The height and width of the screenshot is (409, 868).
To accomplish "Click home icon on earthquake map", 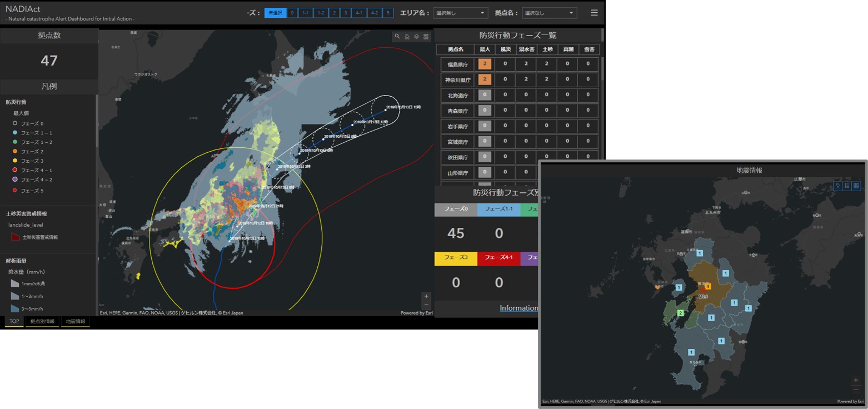I will click(837, 186).
